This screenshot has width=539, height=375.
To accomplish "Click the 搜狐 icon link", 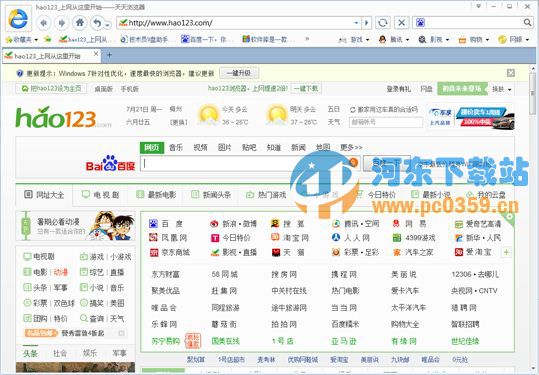I will coord(287,224).
